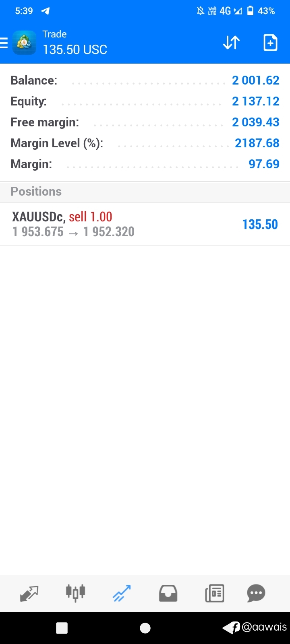Viewport: 290px width, 644px height.
Task: Tap the sort arrows icon
Action: click(231, 43)
